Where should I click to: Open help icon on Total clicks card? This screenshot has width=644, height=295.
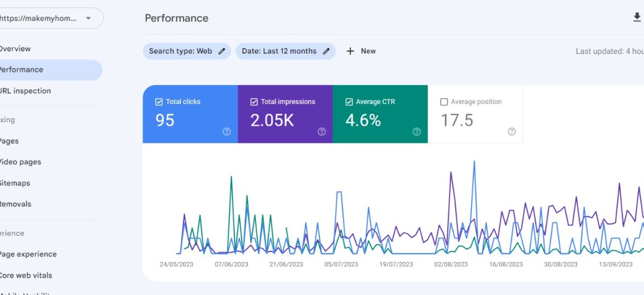pyautogui.click(x=226, y=132)
